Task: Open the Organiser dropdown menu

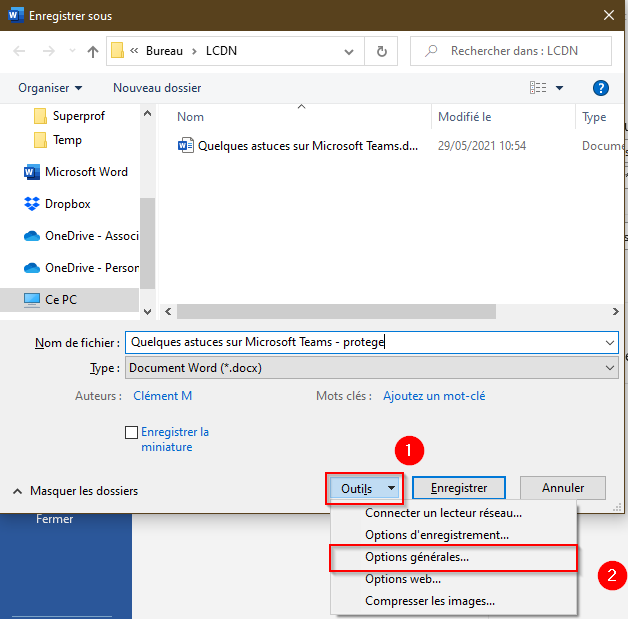Action: (50, 88)
